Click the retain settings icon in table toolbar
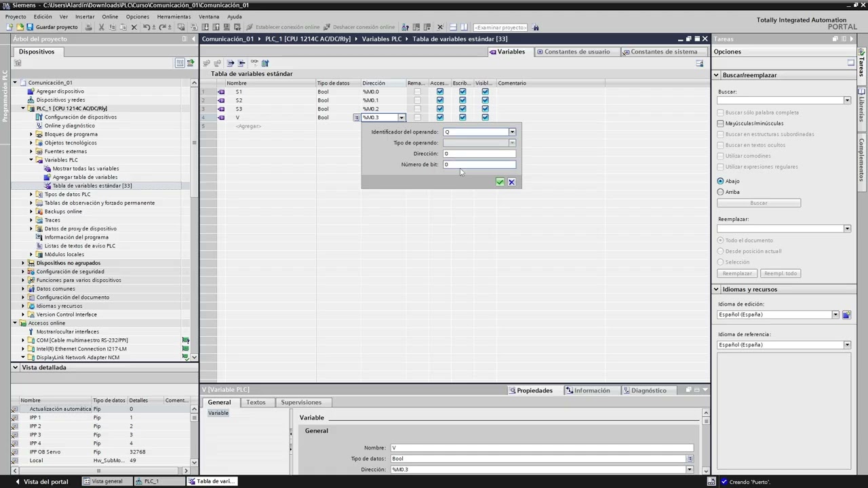 (x=265, y=63)
